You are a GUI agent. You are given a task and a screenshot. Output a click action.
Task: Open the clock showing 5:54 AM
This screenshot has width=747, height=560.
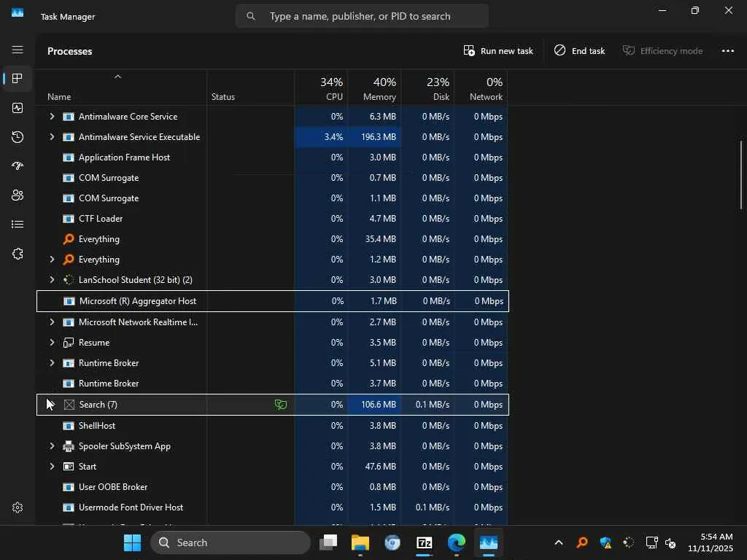711,542
